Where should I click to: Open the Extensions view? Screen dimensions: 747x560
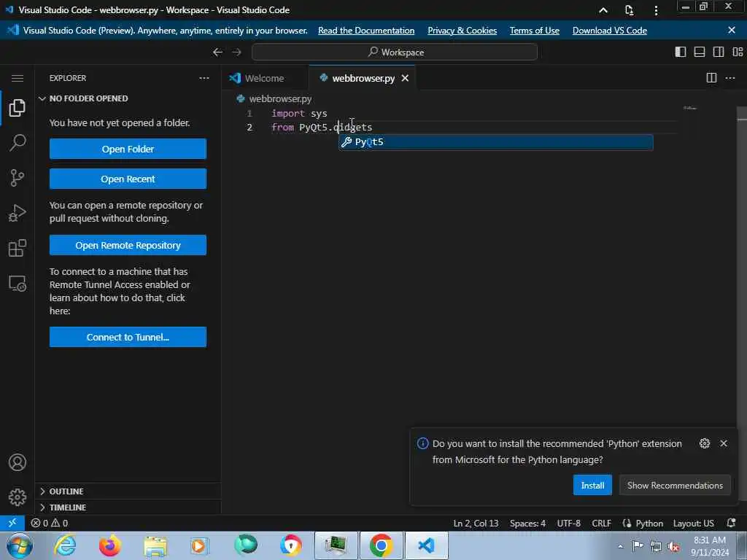pos(18,248)
